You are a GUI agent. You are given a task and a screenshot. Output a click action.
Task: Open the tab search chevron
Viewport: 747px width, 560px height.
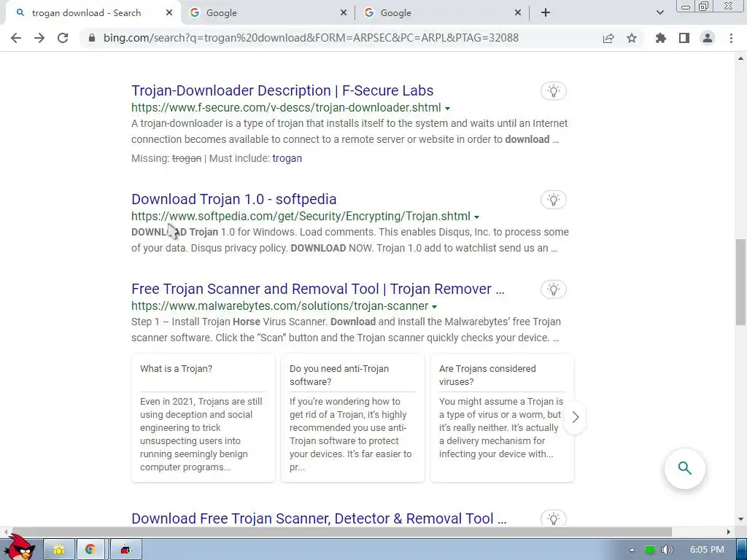(659, 13)
